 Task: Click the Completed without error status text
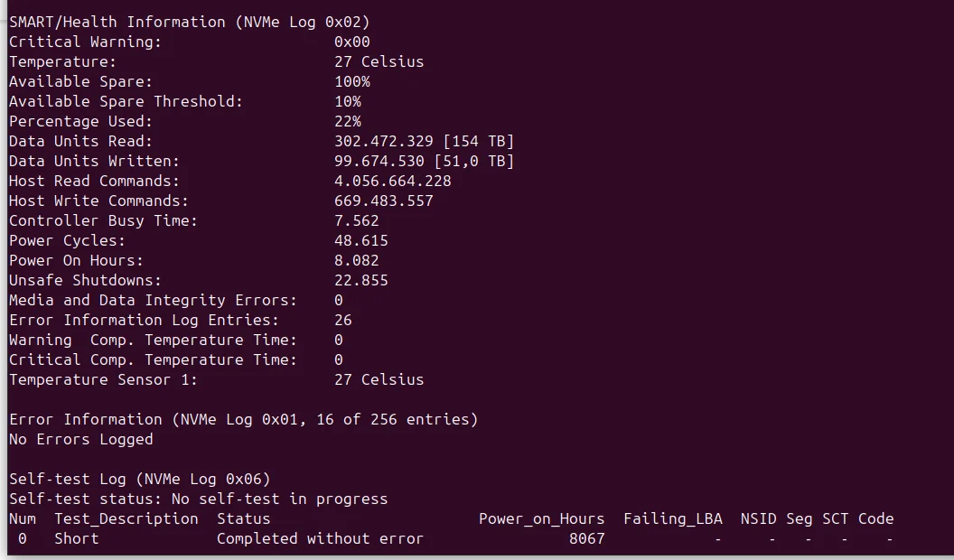tap(320, 538)
